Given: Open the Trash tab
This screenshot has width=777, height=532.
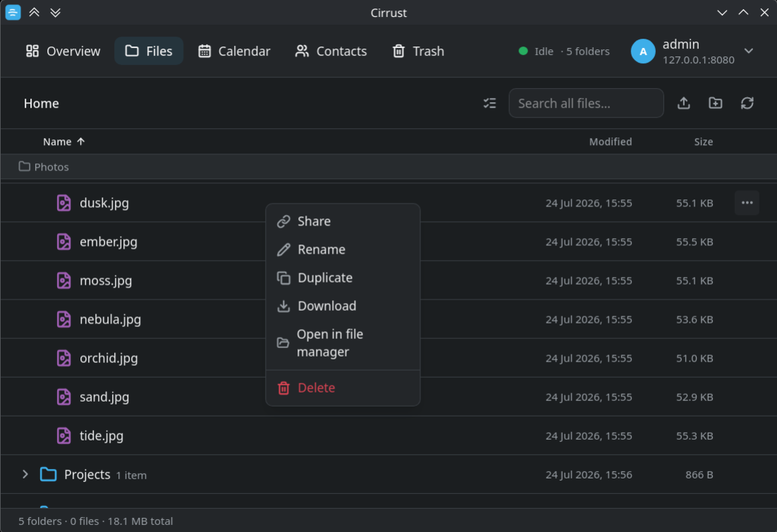Looking at the screenshot, I should click(x=418, y=51).
